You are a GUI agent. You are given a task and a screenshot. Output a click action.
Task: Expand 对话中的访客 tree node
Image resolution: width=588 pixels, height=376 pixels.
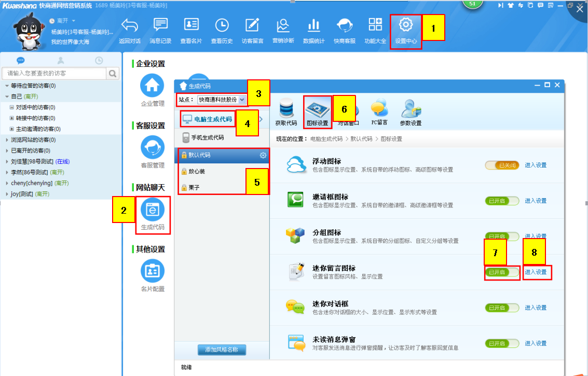(11, 107)
